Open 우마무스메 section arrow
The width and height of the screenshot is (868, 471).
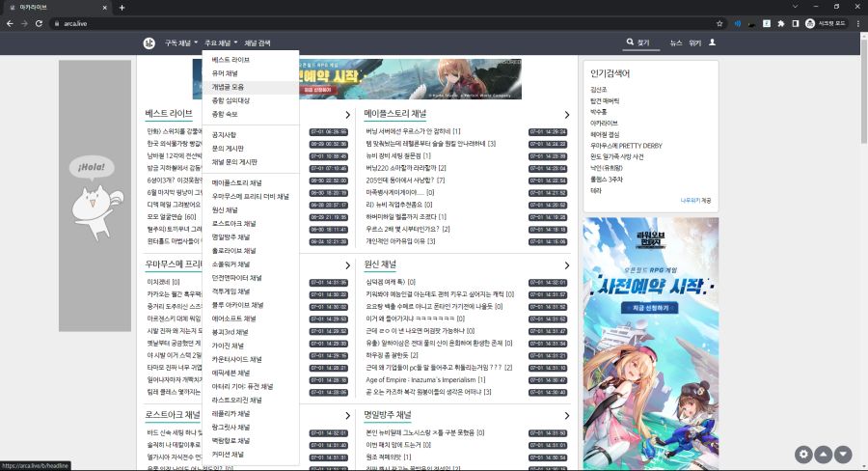[x=347, y=265]
